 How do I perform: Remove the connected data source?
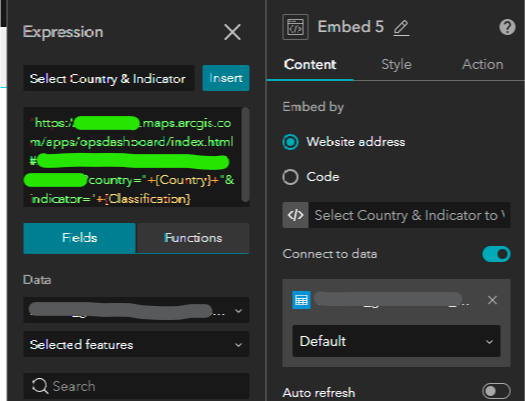tap(492, 300)
